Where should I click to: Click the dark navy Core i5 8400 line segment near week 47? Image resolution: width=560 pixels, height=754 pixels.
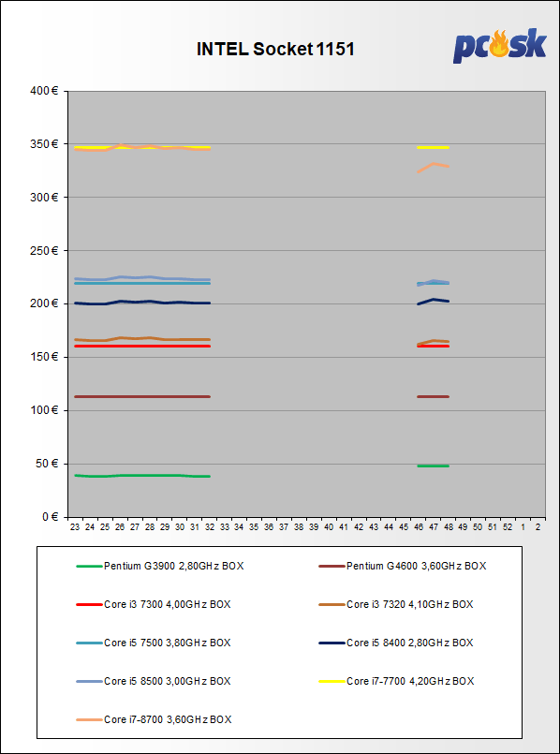433,300
